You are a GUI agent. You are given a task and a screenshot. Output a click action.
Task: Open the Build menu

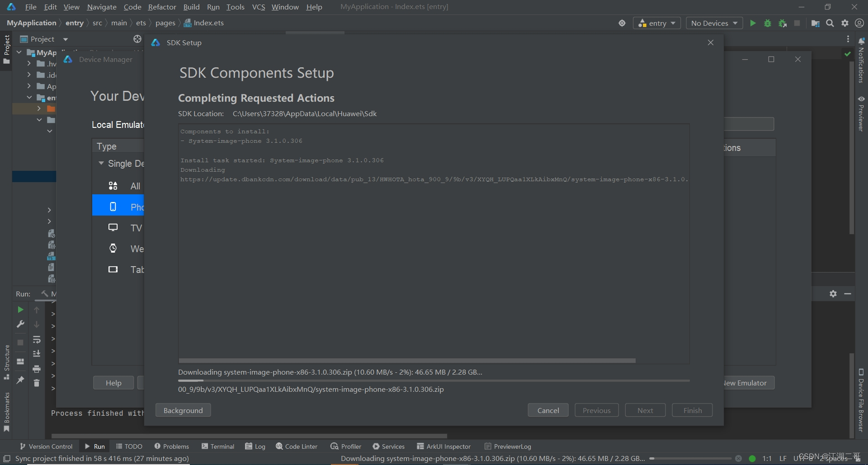(x=191, y=7)
